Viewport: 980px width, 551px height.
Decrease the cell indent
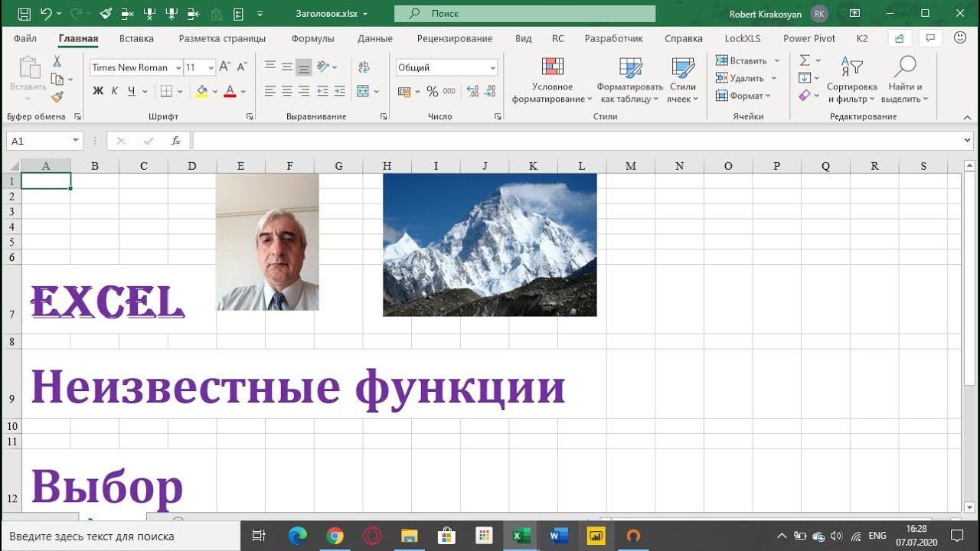point(323,91)
